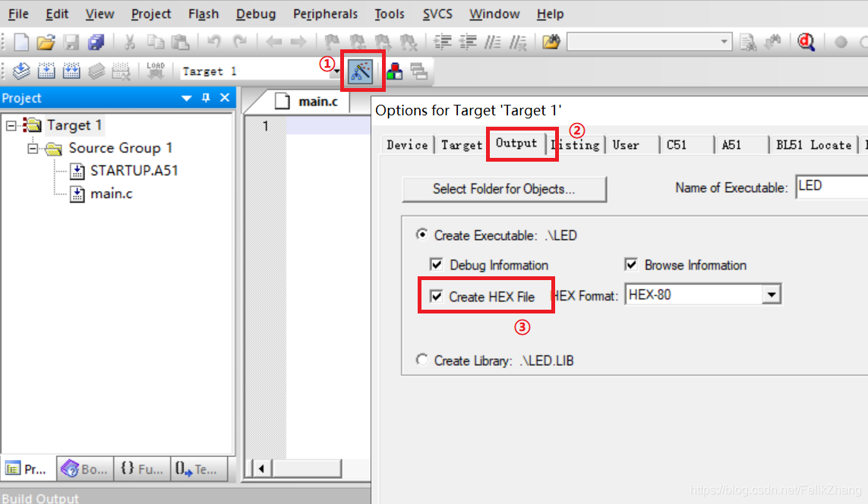Viewport: 868px width, 504px height.
Task: Start debug session magnifier icon
Action: coord(806,42)
